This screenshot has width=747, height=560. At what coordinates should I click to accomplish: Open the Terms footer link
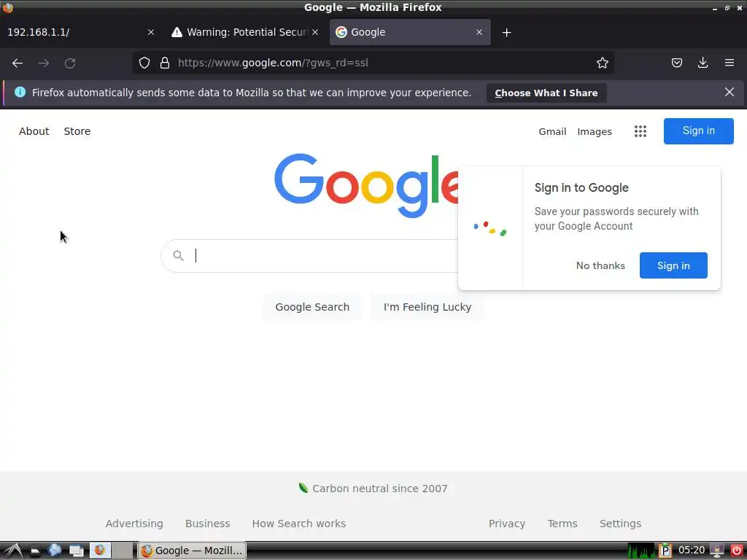(562, 524)
